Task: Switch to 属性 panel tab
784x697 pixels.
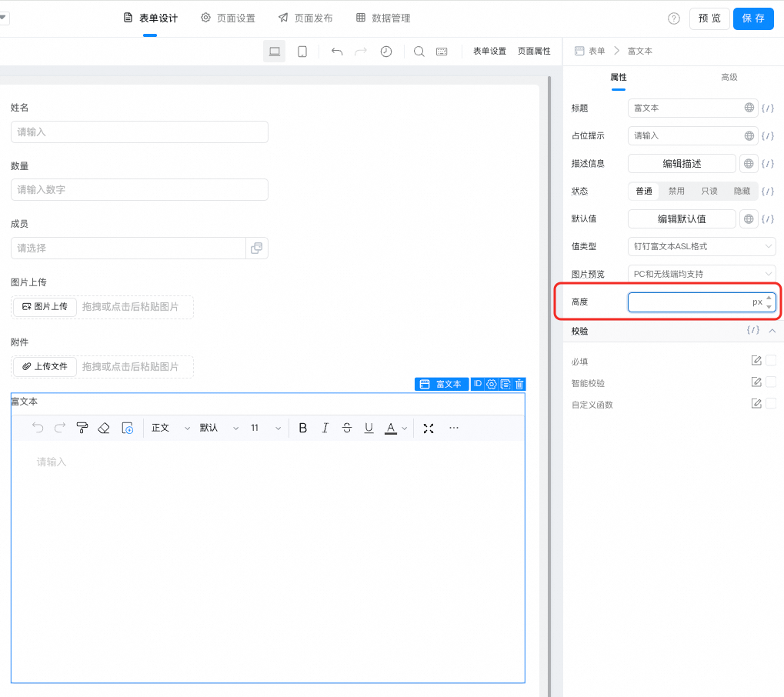Action: [619, 77]
